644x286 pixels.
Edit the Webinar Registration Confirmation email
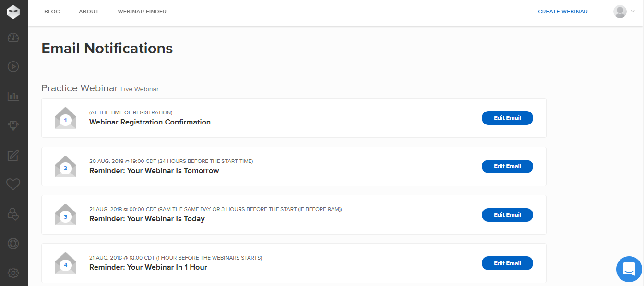click(x=507, y=118)
